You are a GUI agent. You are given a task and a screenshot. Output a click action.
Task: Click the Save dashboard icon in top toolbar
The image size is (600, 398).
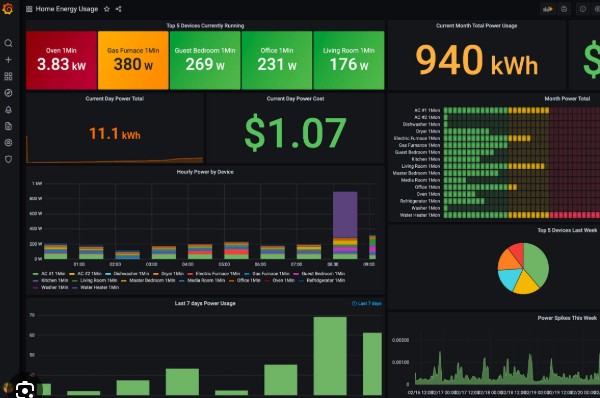click(564, 9)
